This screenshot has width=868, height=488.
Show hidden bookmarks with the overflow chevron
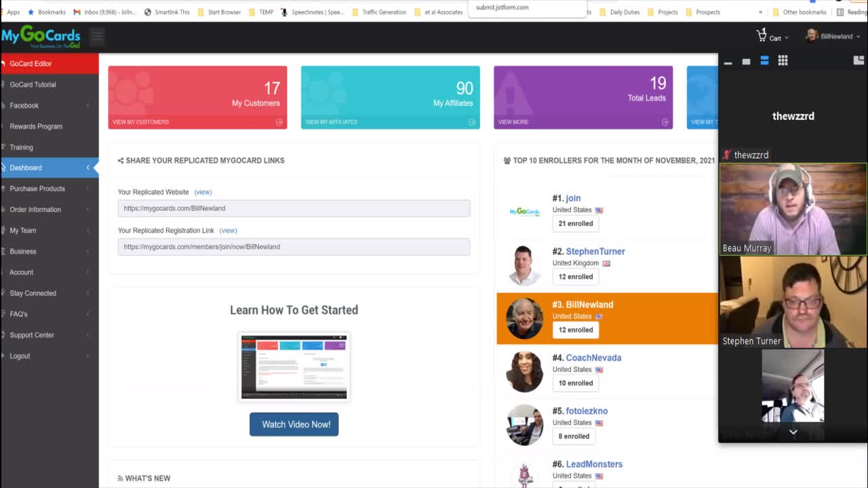point(760,12)
